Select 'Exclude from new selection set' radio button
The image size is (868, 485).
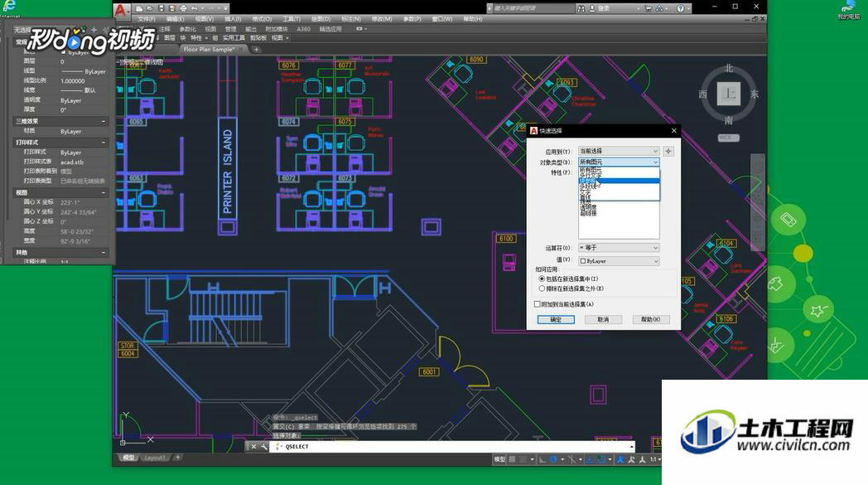click(542, 289)
